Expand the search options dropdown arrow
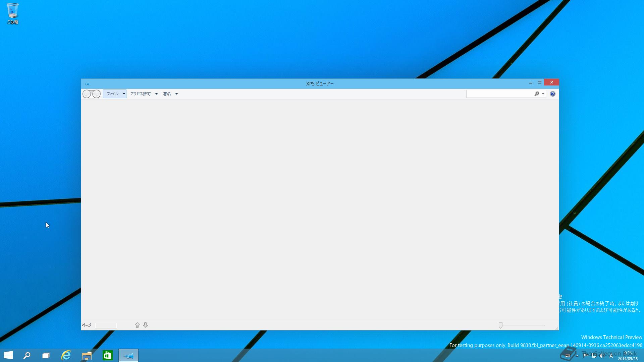The width and height of the screenshot is (644, 362). (x=543, y=94)
